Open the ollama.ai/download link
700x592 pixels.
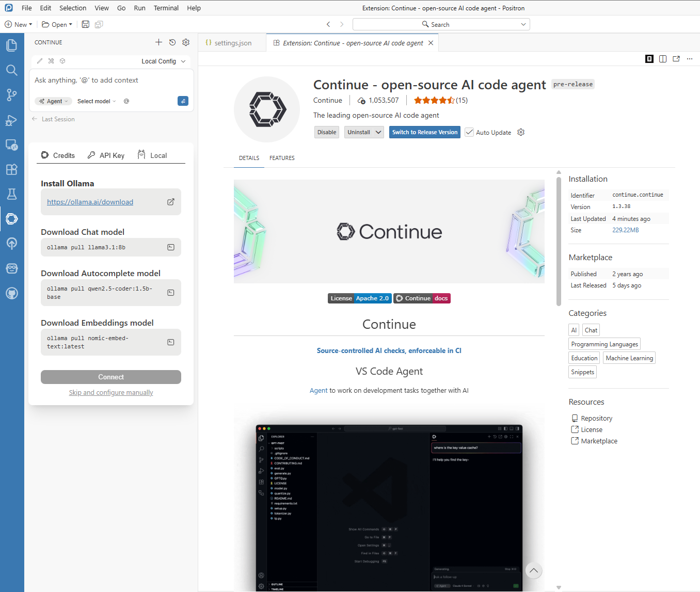click(90, 202)
